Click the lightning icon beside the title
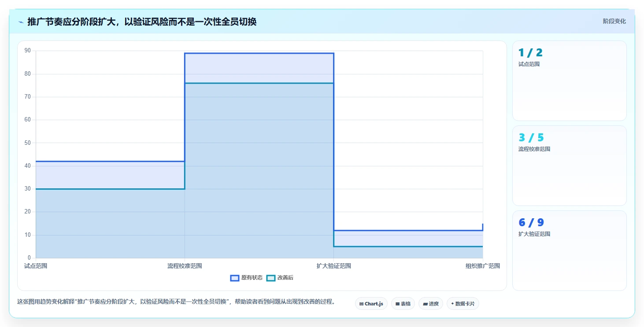 21,22
